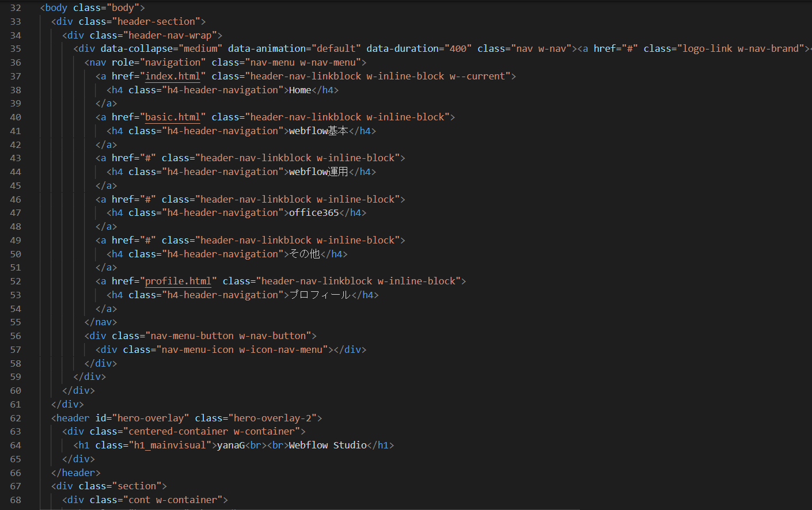
Task: Select line number 44 in the gutter
Action: (x=16, y=172)
